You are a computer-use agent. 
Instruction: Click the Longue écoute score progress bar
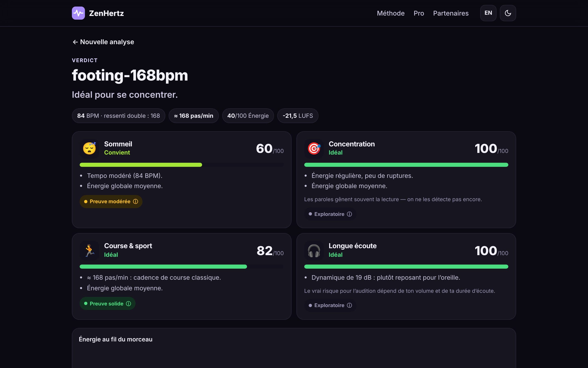(x=406, y=267)
